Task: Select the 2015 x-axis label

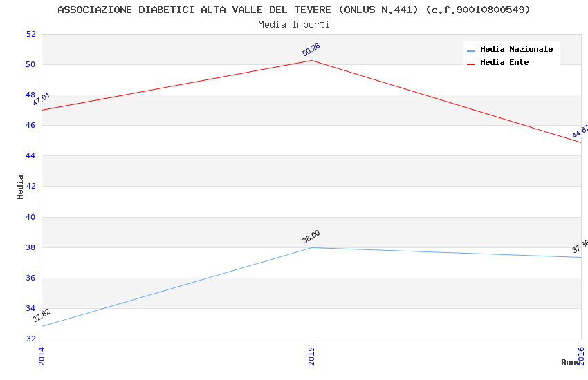Action: click(311, 356)
